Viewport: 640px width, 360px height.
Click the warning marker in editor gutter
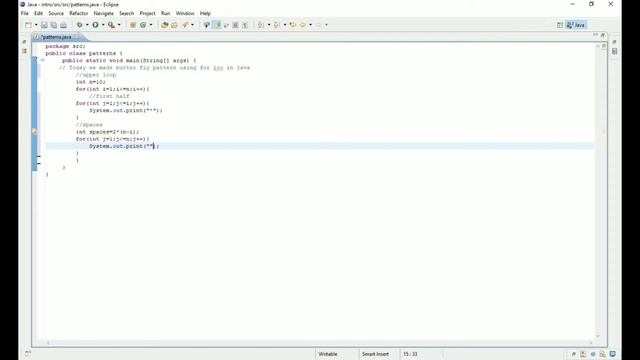(x=34, y=132)
